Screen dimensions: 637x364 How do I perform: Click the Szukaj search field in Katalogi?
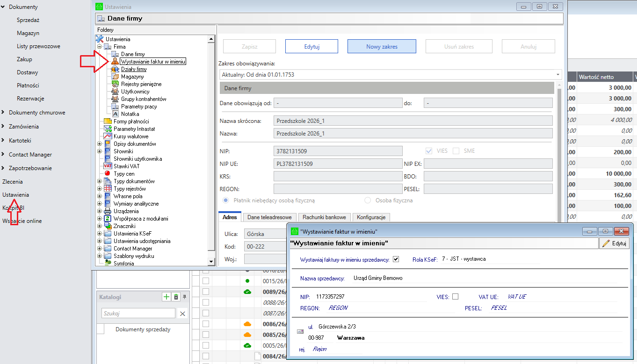[138, 314]
